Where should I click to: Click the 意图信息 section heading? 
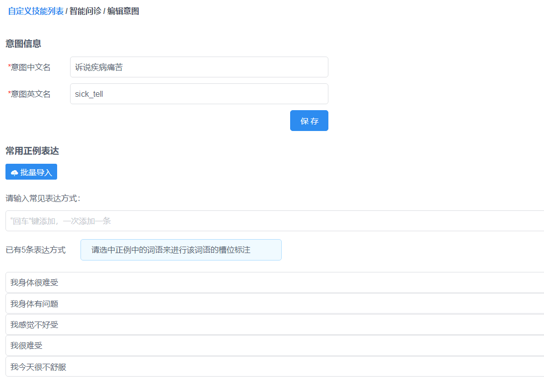(x=23, y=44)
